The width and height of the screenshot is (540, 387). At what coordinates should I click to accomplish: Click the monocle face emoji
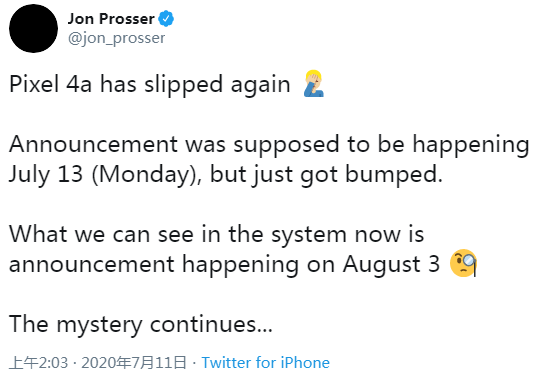click(464, 263)
